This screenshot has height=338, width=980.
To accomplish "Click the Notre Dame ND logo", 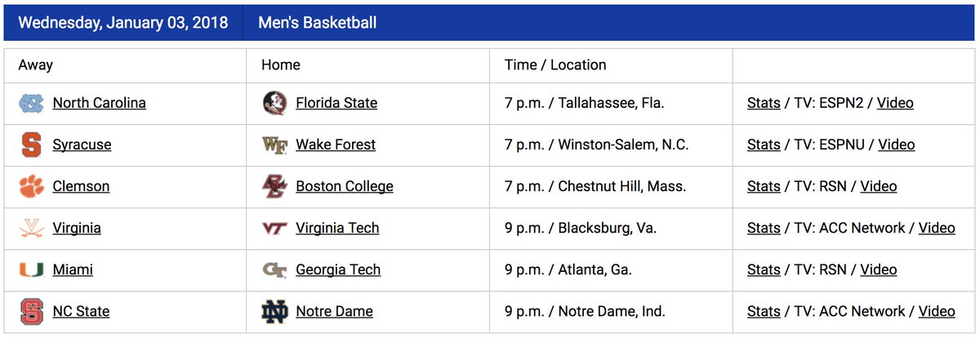I will (274, 311).
